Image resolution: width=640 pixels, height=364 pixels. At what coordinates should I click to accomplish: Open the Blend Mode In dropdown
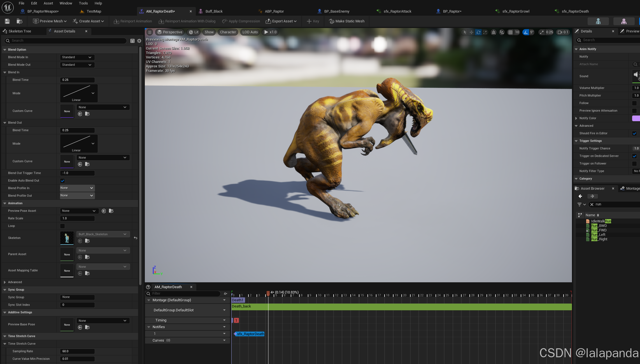point(77,57)
